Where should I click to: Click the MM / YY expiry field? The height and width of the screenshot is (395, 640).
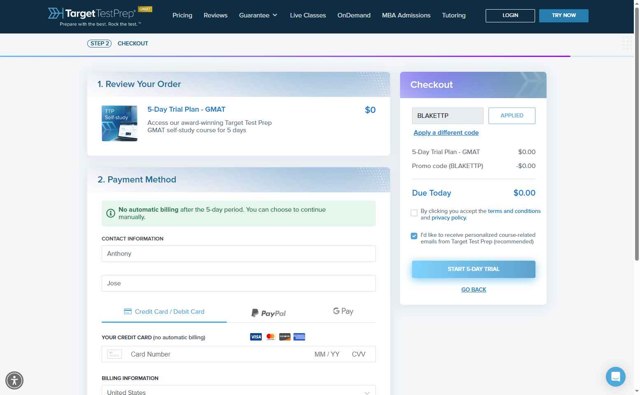coord(327,354)
